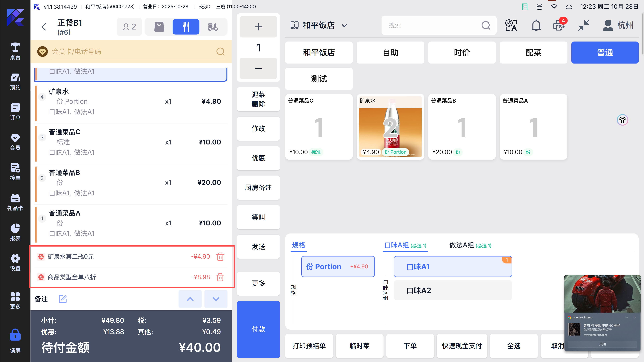The image size is (644, 362).
Task: Switch to the 做法A组 tab
Action: pos(470,245)
